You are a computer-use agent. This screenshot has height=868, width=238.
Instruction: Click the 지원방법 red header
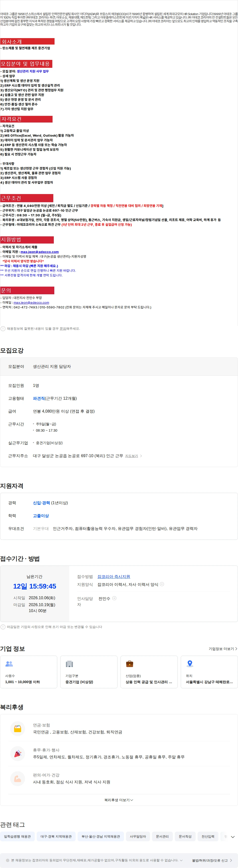click(27, 240)
